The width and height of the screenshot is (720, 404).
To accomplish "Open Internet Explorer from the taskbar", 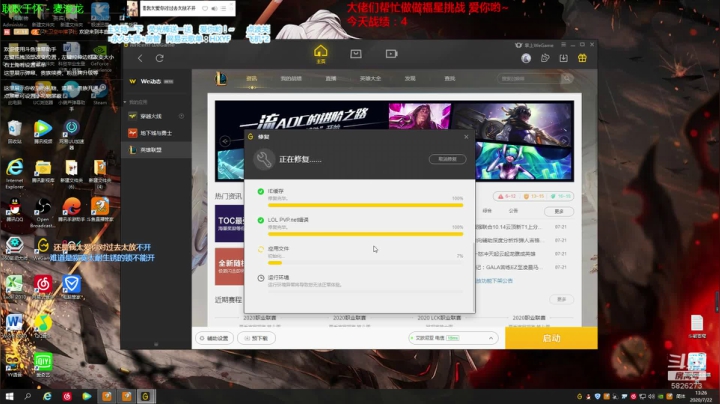I will point(47,396).
